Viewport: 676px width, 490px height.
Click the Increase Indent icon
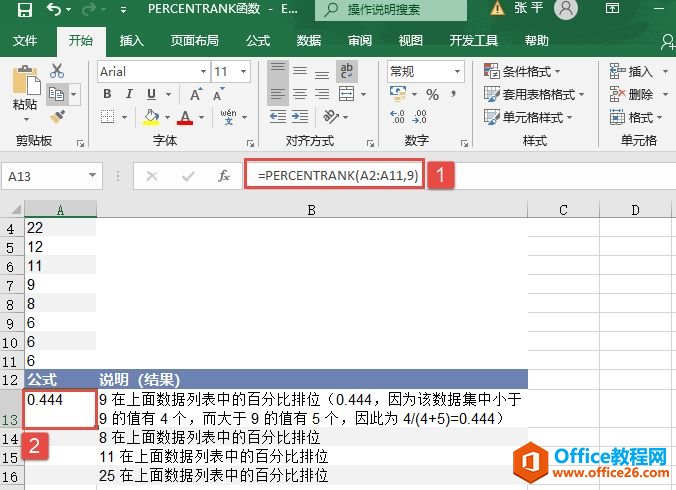[x=300, y=116]
